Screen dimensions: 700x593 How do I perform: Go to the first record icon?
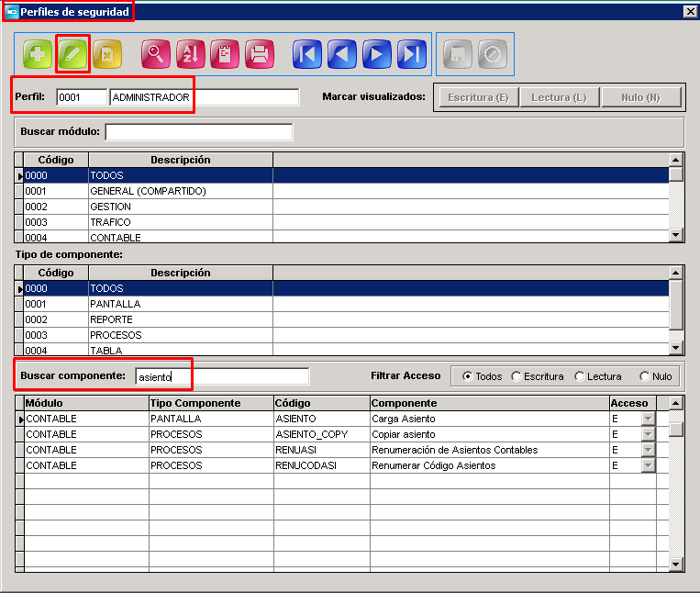pyautogui.click(x=307, y=54)
